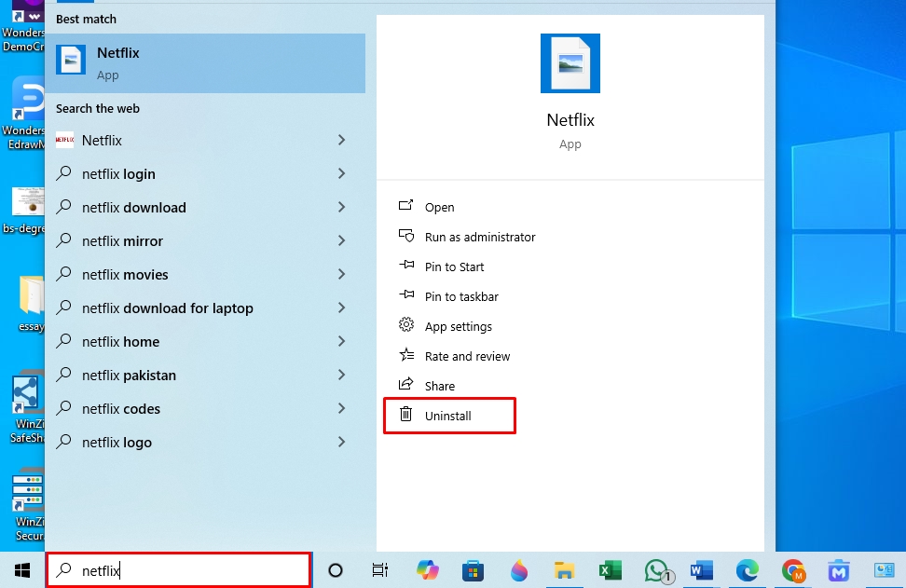Viewport: 906px width, 588px height.
Task: Click the Cortana circle icon
Action: point(336,570)
